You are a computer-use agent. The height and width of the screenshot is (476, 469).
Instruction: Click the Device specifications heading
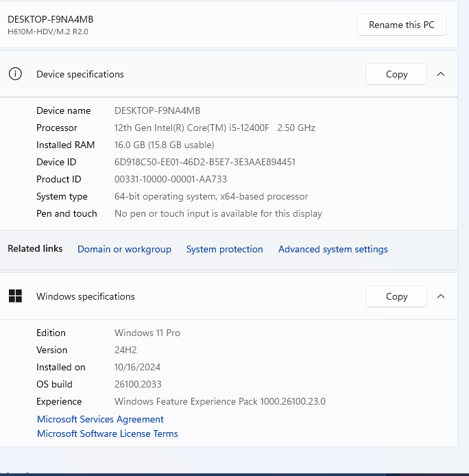pos(80,74)
